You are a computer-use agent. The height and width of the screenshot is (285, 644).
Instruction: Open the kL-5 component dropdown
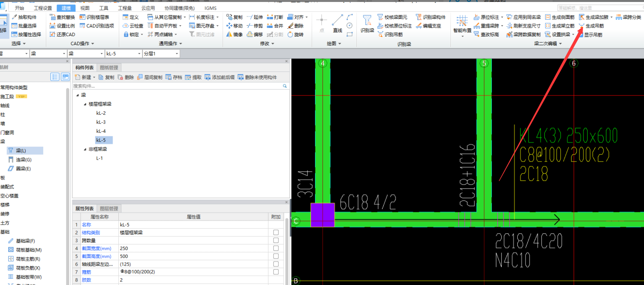pos(139,53)
